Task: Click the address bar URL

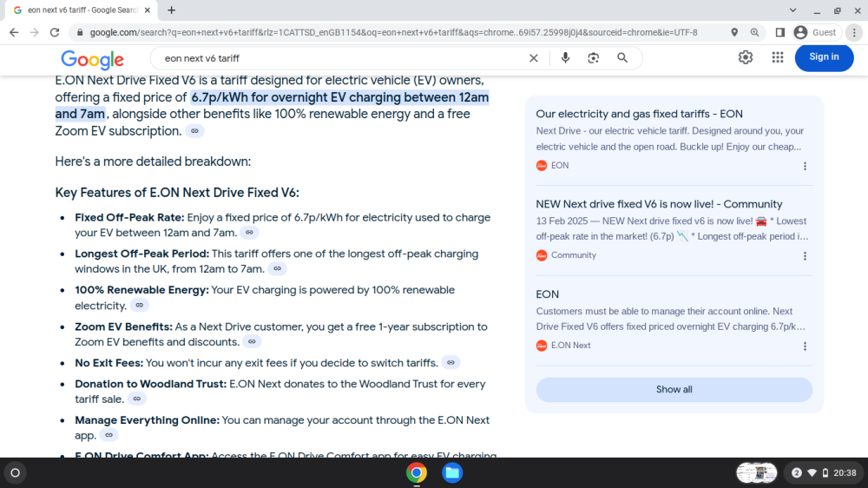Action: 393,33
